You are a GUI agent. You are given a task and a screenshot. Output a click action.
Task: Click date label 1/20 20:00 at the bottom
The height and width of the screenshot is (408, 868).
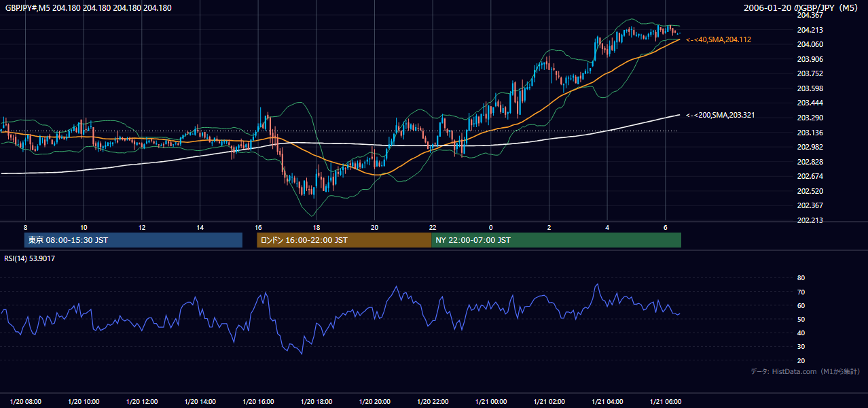point(375,402)
